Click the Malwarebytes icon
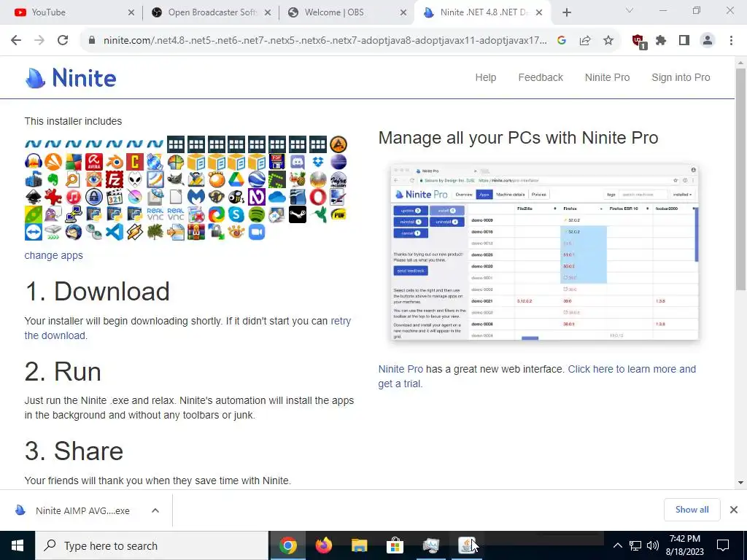Viewport: 747px width, 560px height. 196,197
